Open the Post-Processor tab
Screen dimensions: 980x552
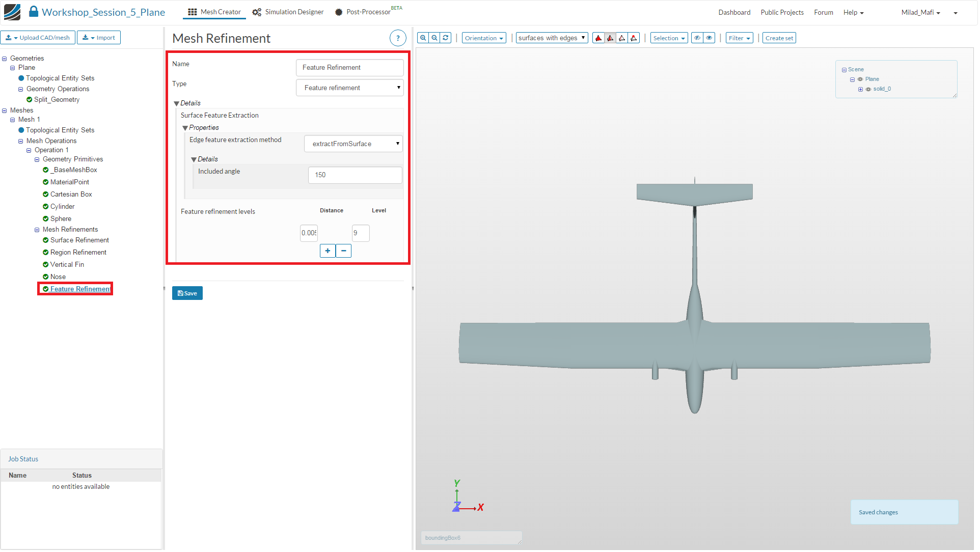tap(368, 12)
